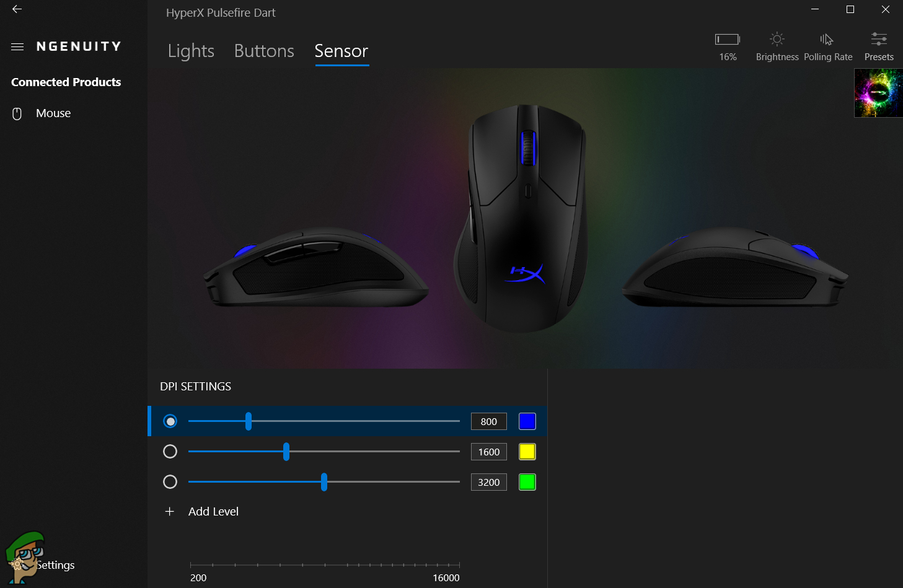Open the blue DPI color swatch
Viewport: 903px width, 588px height.
pyautogui.click(x=527, y=421)
